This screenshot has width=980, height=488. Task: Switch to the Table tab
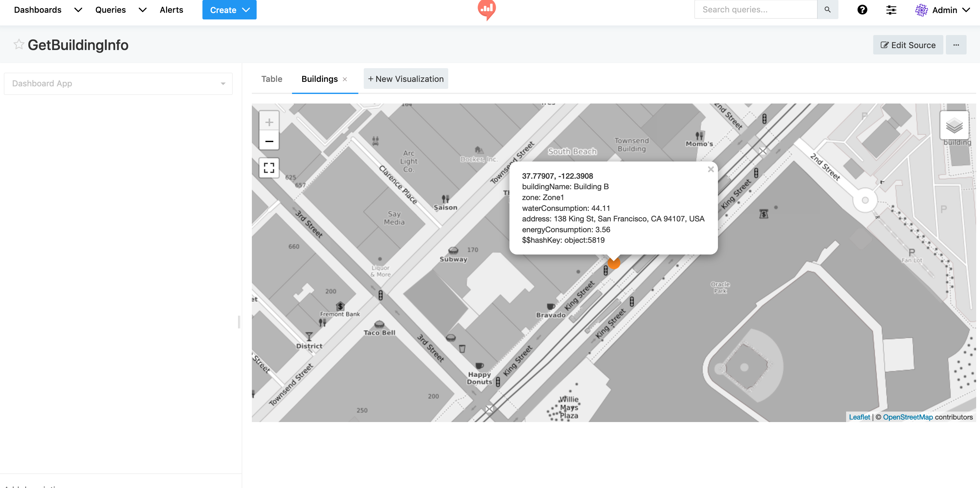click(272, 79)
